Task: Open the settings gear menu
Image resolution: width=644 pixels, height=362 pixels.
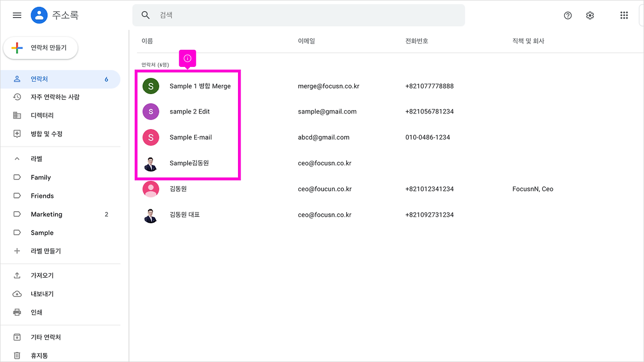Action: pos(590,15)
